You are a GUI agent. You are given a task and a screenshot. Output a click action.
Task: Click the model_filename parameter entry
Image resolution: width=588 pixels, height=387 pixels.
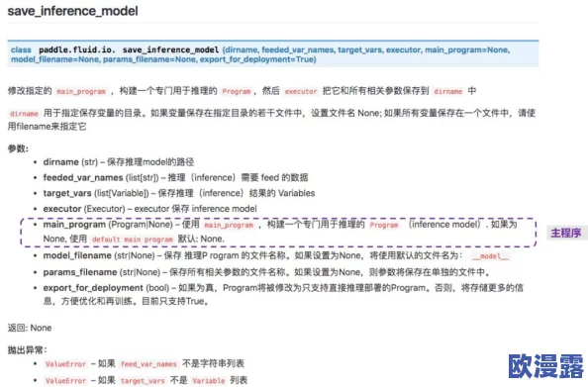tap(276, 256)
